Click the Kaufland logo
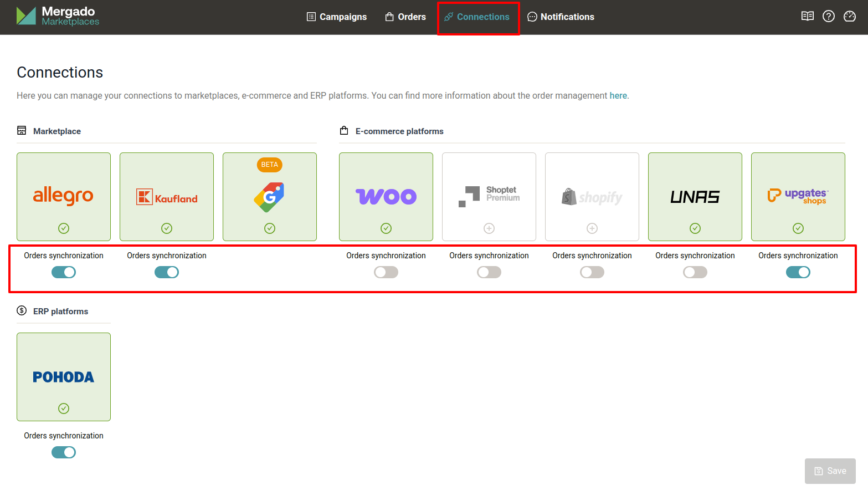 (167, 197)
